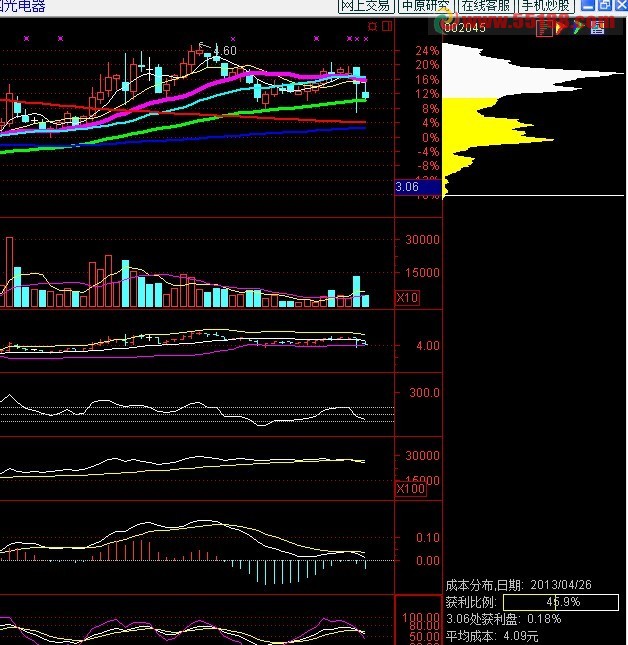The width and height of the screenshot is (628, 645).
Task: Click the 4.00 indicator axis value
Action: [428, 346]
